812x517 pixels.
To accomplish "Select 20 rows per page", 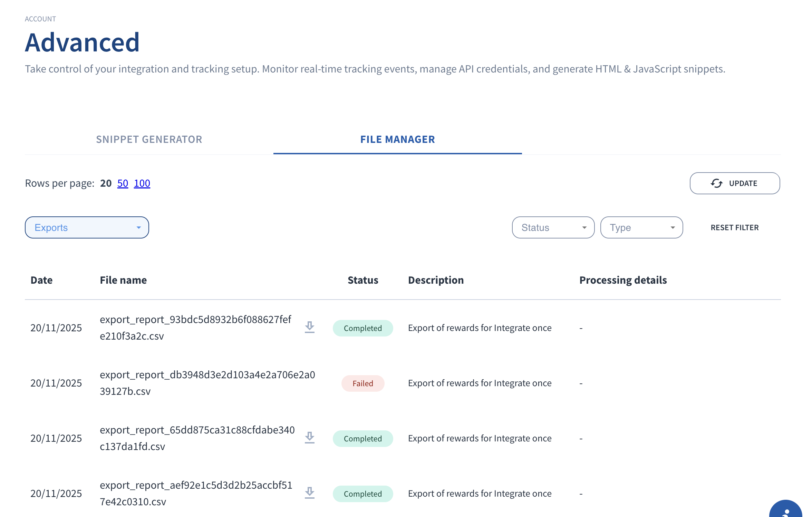I will coord(106,183).
